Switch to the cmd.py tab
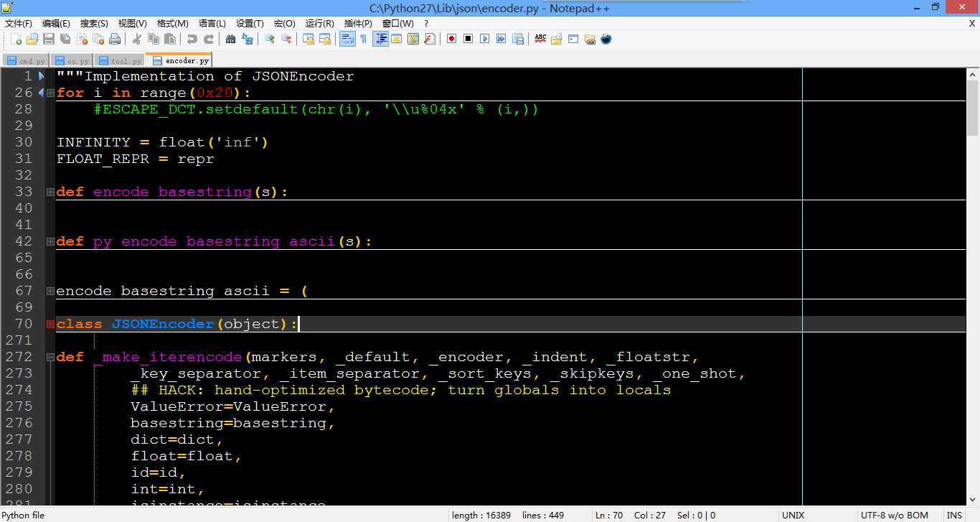The image size is (980, 522). coord(27,61)
